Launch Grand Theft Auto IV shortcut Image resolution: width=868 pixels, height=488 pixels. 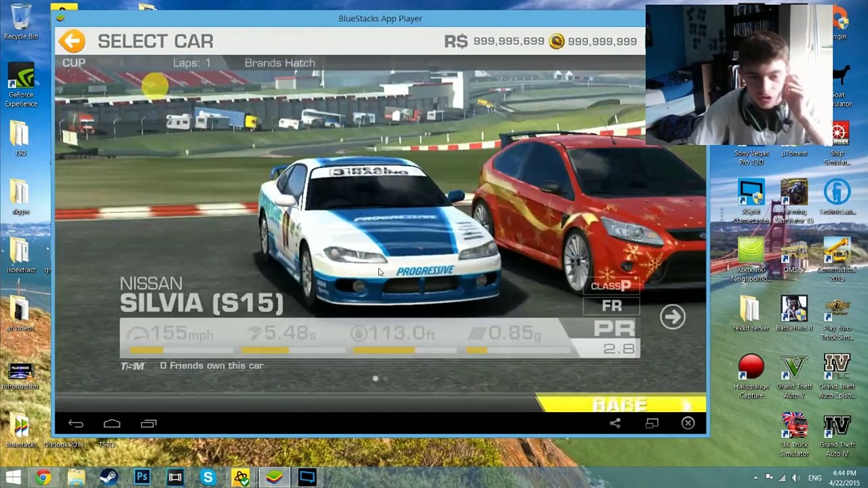pyautogui.click(x=837, y=435)
